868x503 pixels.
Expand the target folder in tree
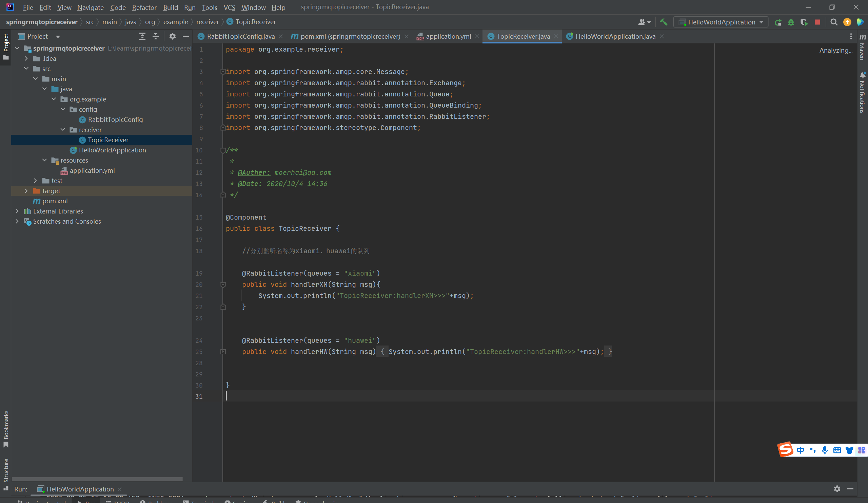tap(26, 191)
